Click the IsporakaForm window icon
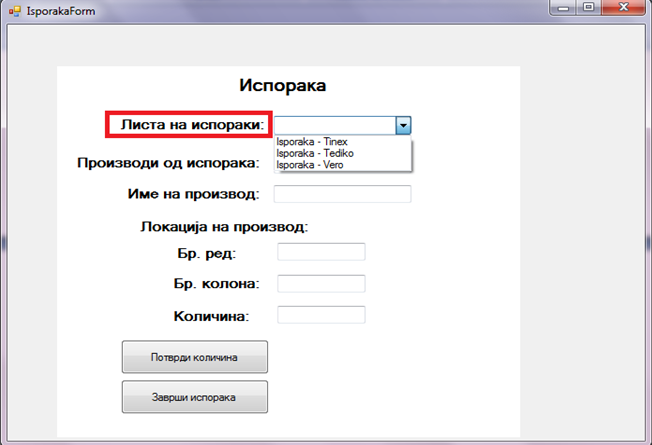 pyautogui.click(x=13, y=10)
